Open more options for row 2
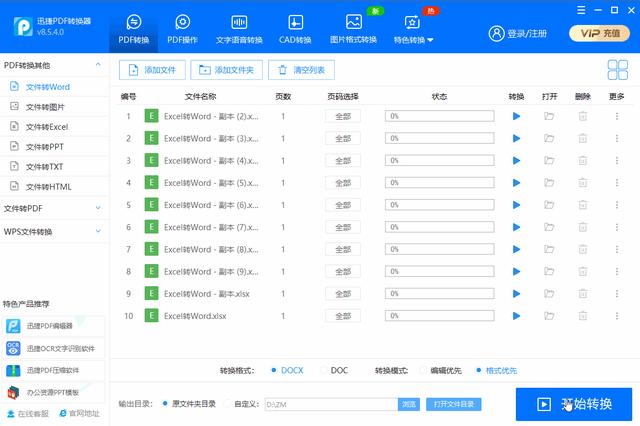This screenshot has width=640, height=426. tap(617, 138)
